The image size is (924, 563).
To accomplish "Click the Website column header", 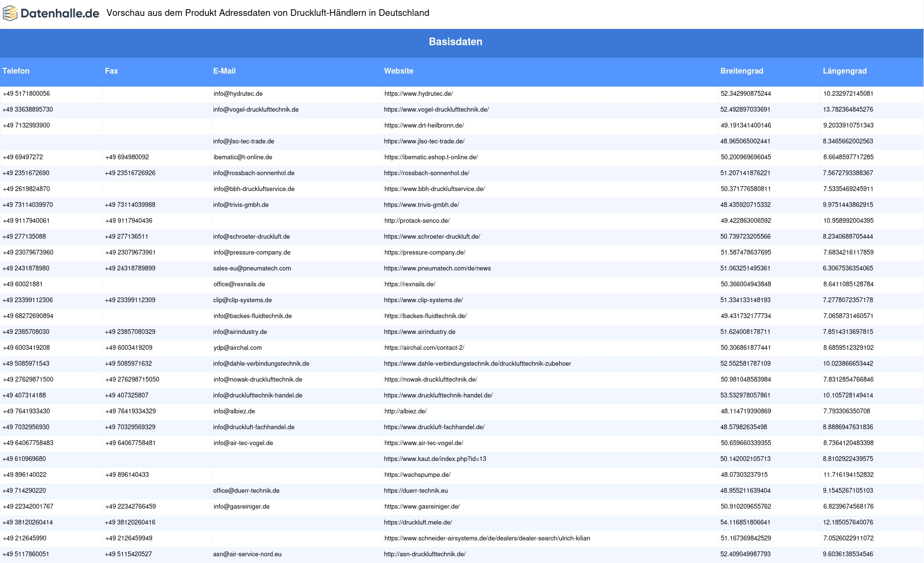I will pyautogui.click(x=398, y=71).
